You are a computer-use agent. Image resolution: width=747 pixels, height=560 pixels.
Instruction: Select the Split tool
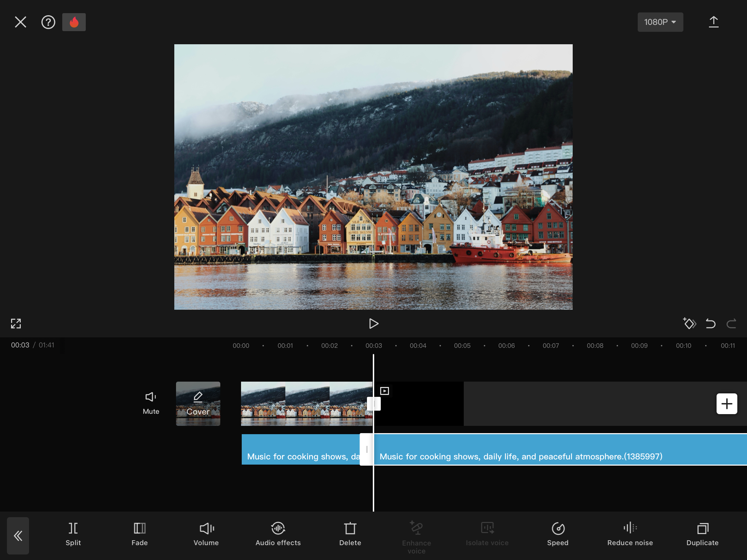coord(73,534)
